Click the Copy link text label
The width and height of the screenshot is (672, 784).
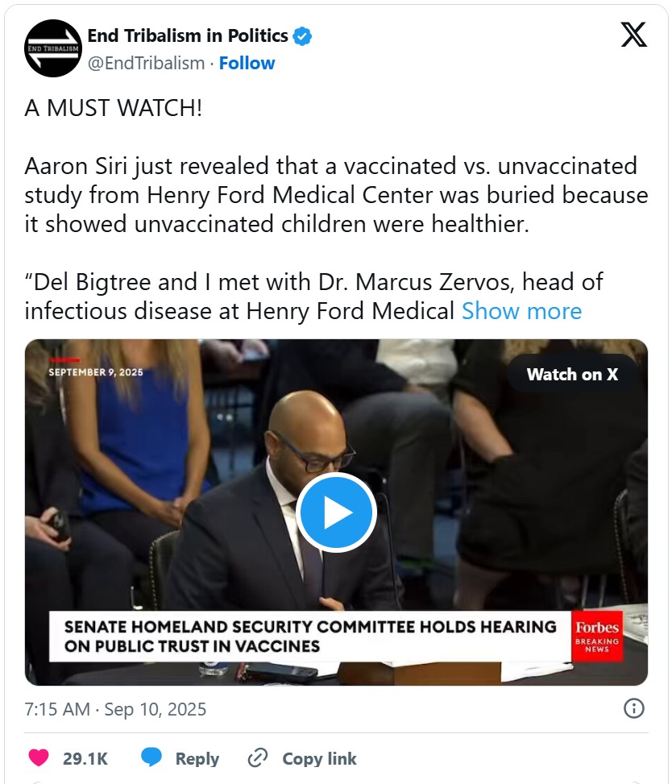[x=319, y=758]
